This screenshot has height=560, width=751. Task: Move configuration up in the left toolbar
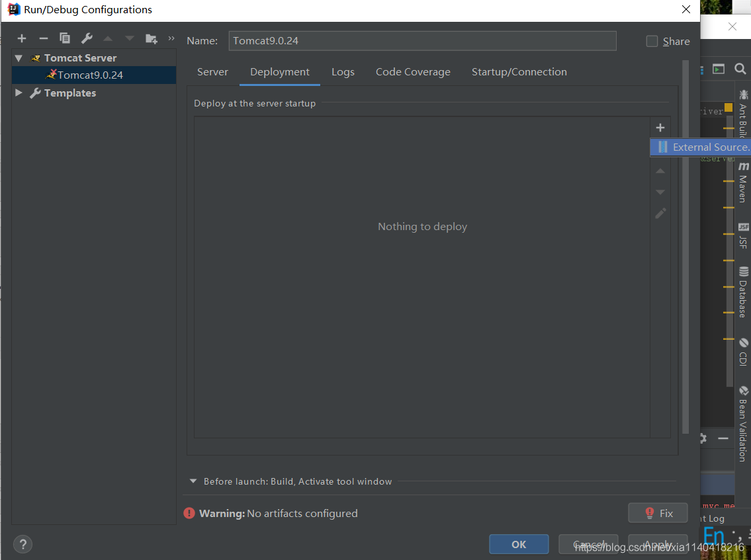109,39
